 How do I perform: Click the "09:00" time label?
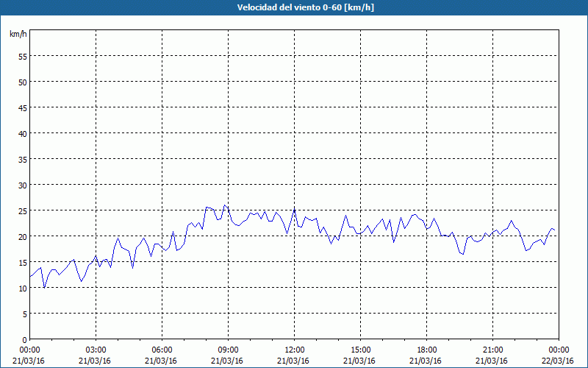[x=227, y=351]
